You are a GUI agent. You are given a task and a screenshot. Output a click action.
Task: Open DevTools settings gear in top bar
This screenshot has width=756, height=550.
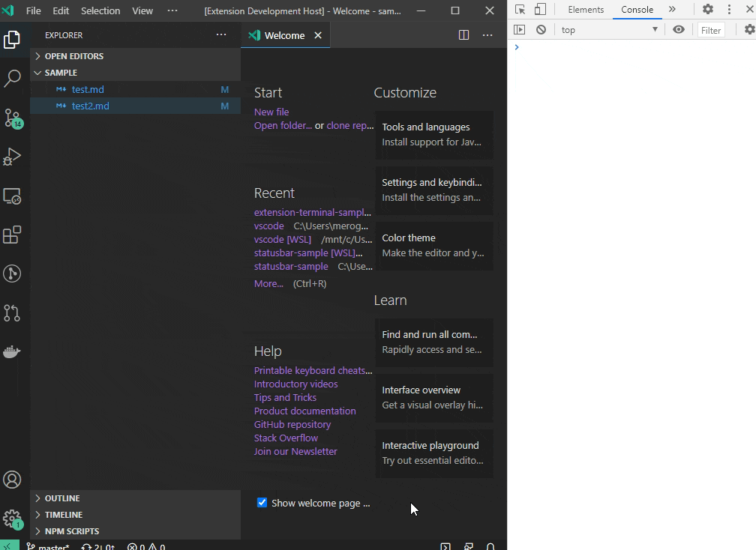point(708,9)
